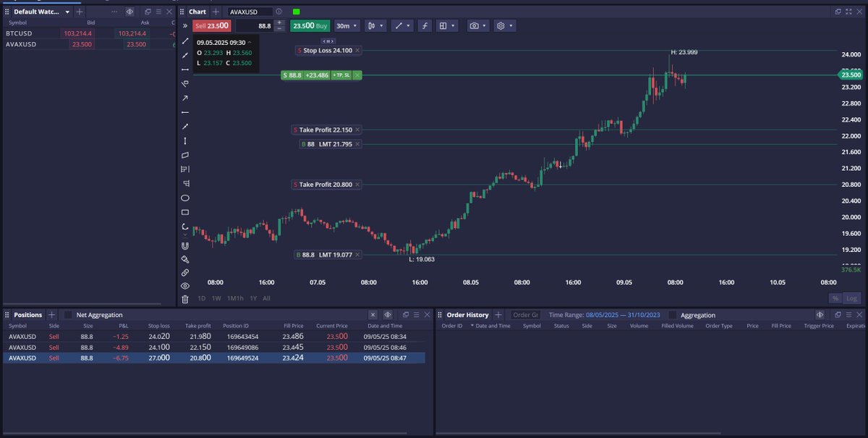Click the 88.8 volume input field
The height and width of the screenshot is (438, 868).
click(255, 25)
